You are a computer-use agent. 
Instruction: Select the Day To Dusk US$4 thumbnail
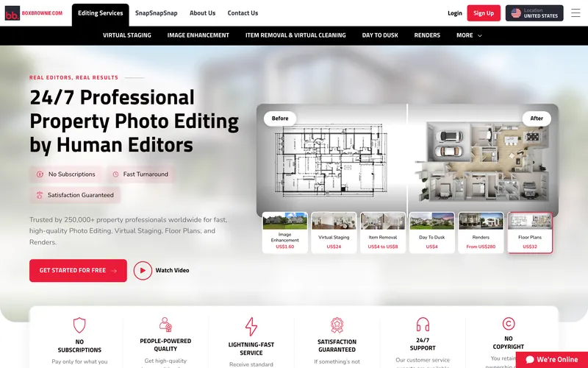432,233
